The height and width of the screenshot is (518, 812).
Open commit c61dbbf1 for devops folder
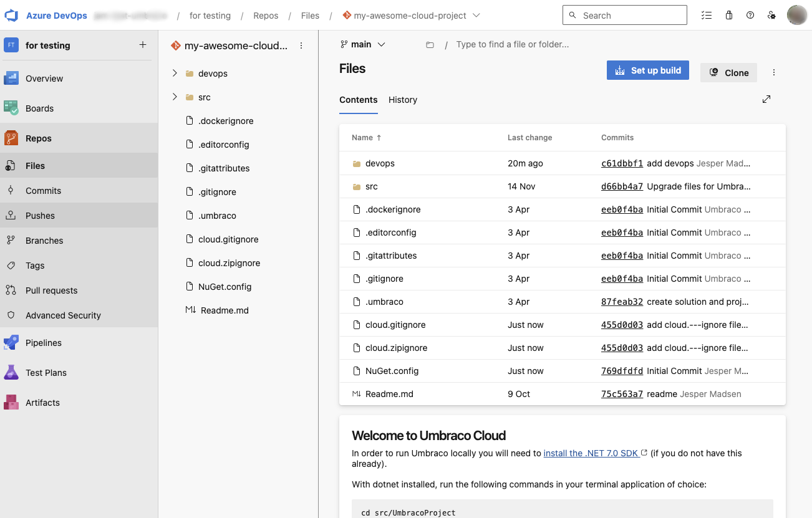[x=621, y=163]
